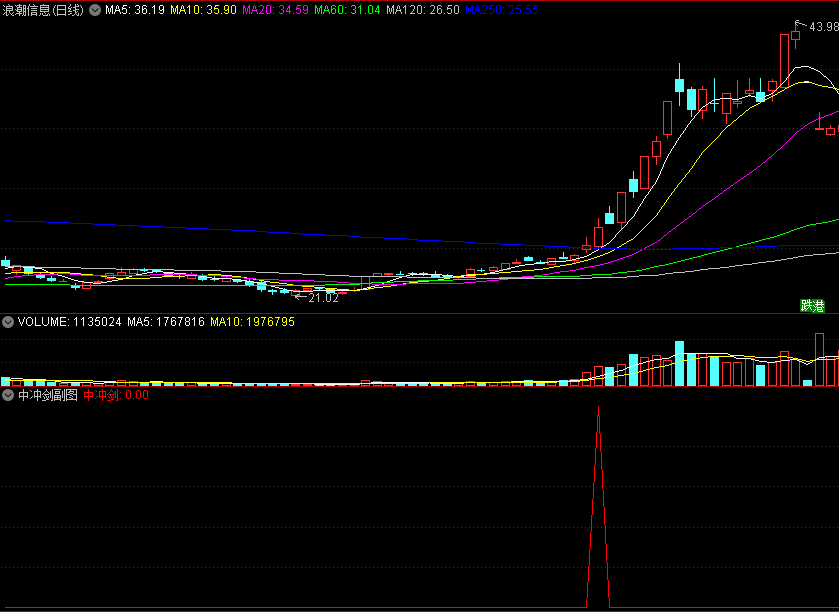Click the red spike peak in 中冲剑 panel
839x612 pixels.
[598, 408]
